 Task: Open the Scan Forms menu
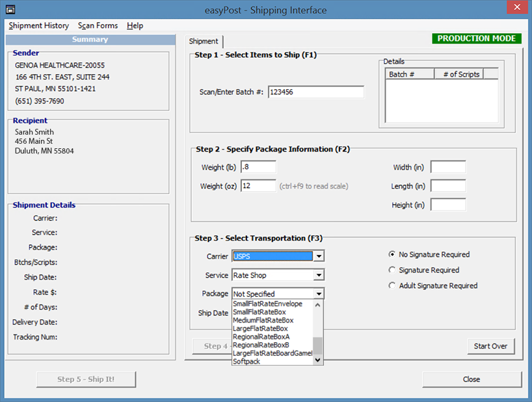(98, 25)
